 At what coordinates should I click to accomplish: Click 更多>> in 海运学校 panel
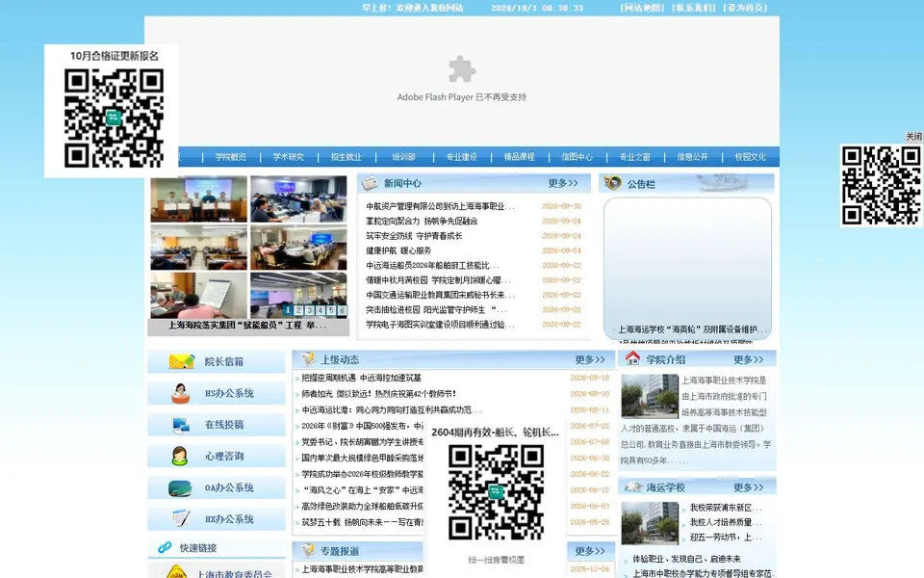click(x=749, y=487)
